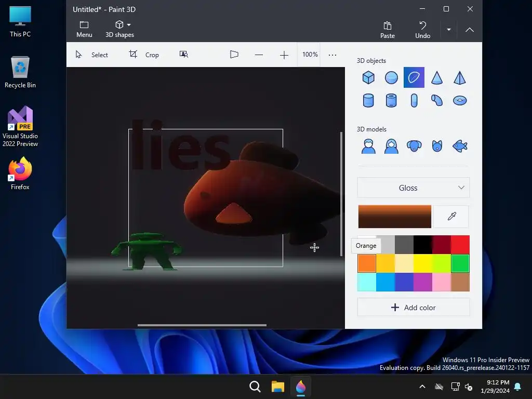The width and height of the screenshot is (532, 399).
Task: Pick the orange color swatch
Action: coord(367,263)
